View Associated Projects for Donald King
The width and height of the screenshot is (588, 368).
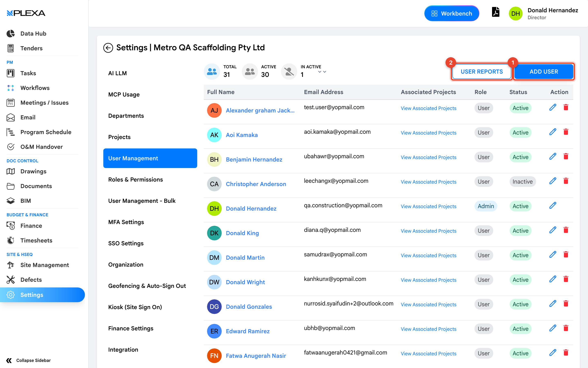tap(428, 231)
